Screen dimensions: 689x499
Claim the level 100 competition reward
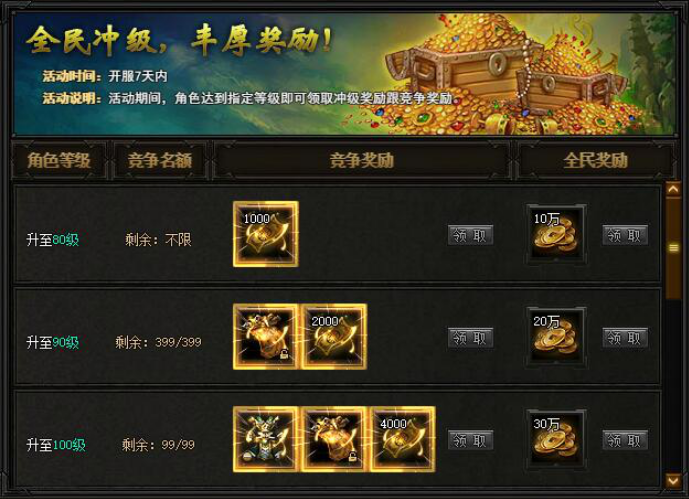coord(471,440)
